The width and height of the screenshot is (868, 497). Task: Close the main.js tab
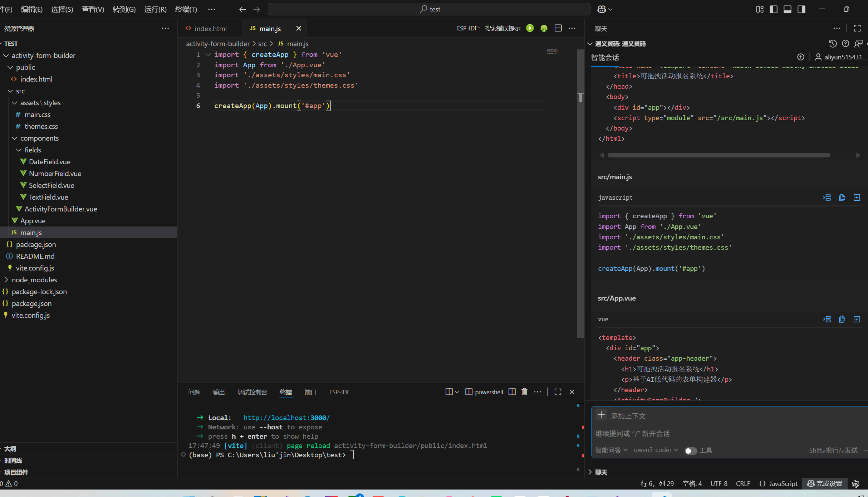pyautogui.click(x=299, y=28)
